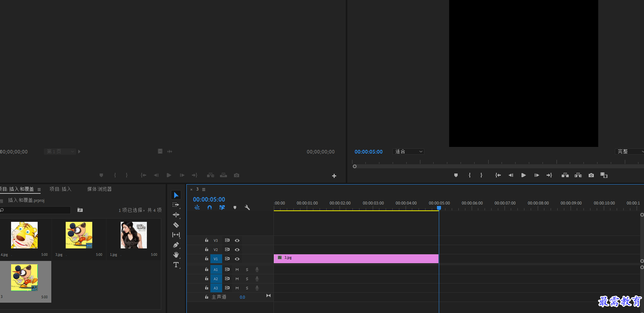The width and height of the screenshot is (644, 313).
Task: Solo audio track A2
Action: tap(247, 279)
